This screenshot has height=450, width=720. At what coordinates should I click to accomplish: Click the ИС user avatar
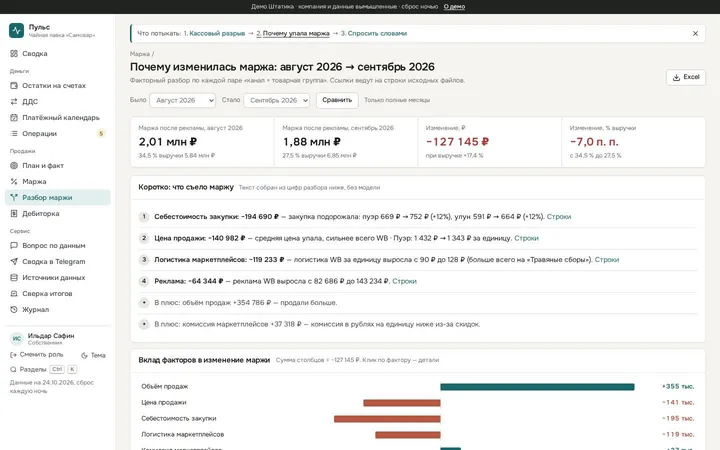click(x=17, y=338)
